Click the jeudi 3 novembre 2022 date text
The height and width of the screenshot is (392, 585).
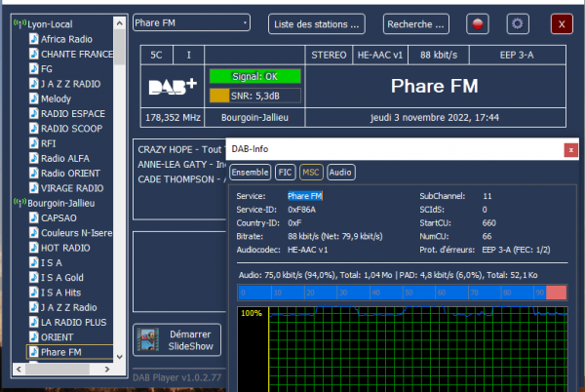coord(435,118)
